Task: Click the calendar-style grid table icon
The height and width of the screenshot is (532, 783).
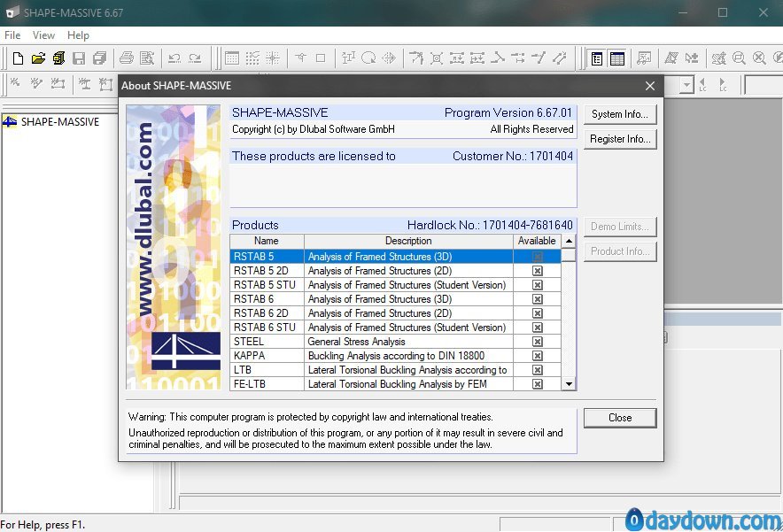Action: click(232, 58)
